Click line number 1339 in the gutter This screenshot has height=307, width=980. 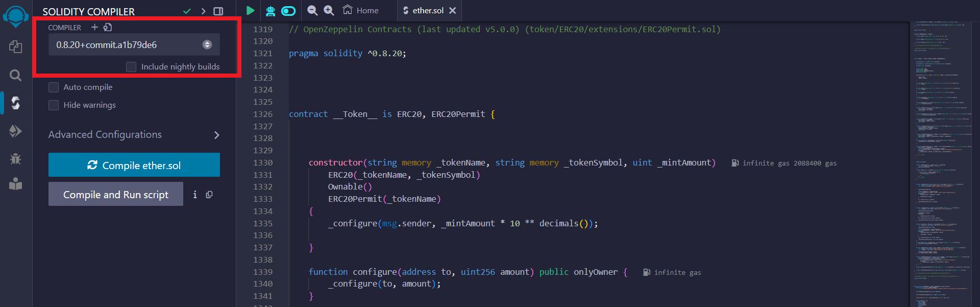[263, 272]
